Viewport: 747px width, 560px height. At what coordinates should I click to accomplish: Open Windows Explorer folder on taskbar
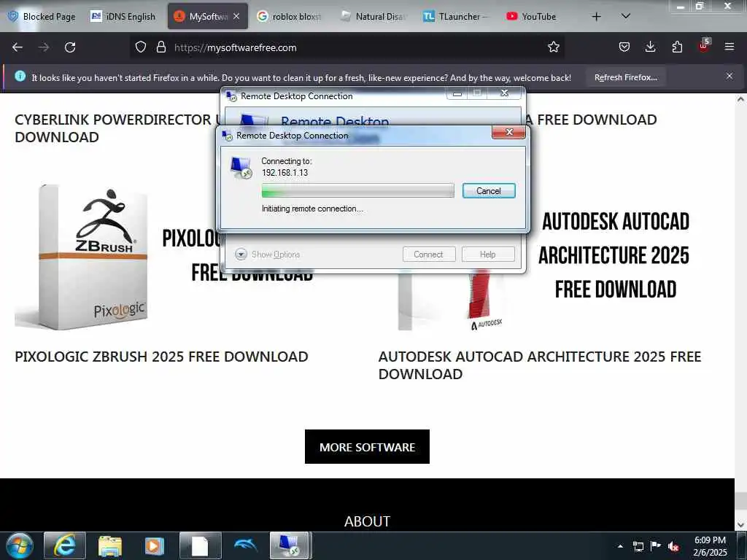pos(110,545)
